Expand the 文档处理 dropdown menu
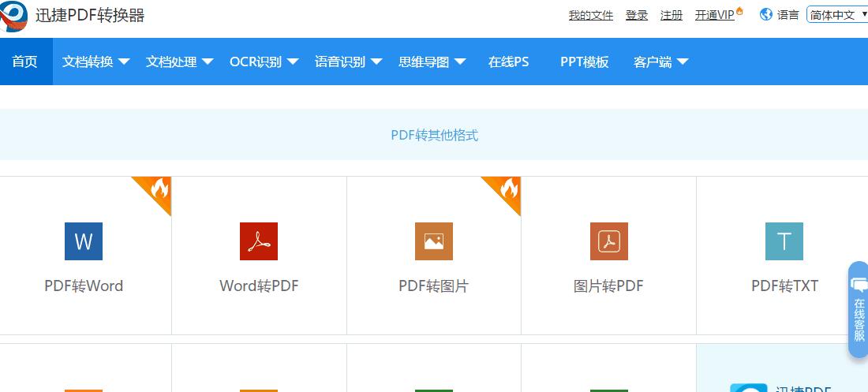The width and height of the screenshot is (868, 392). point(179,62)
